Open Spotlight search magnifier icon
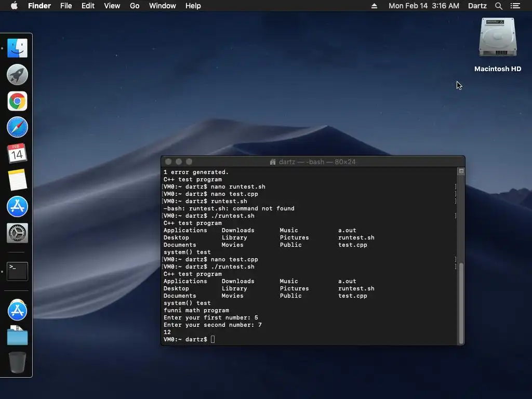Image resolution: width=532 pixels, height=399 pixels. [x=498, y=6]
